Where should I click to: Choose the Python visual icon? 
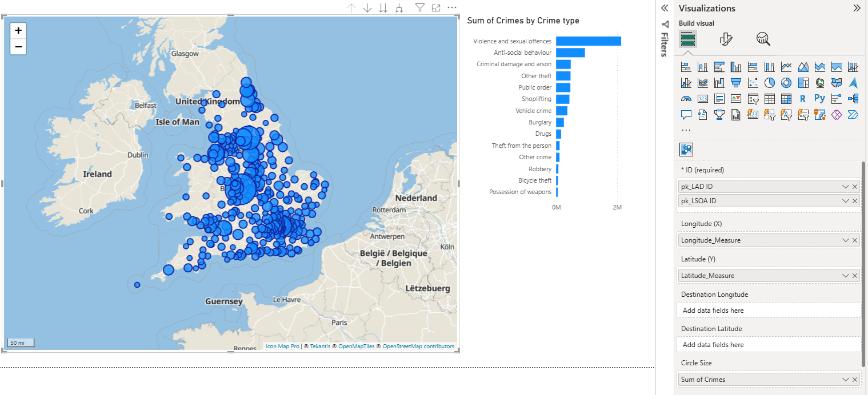(819, 99)
